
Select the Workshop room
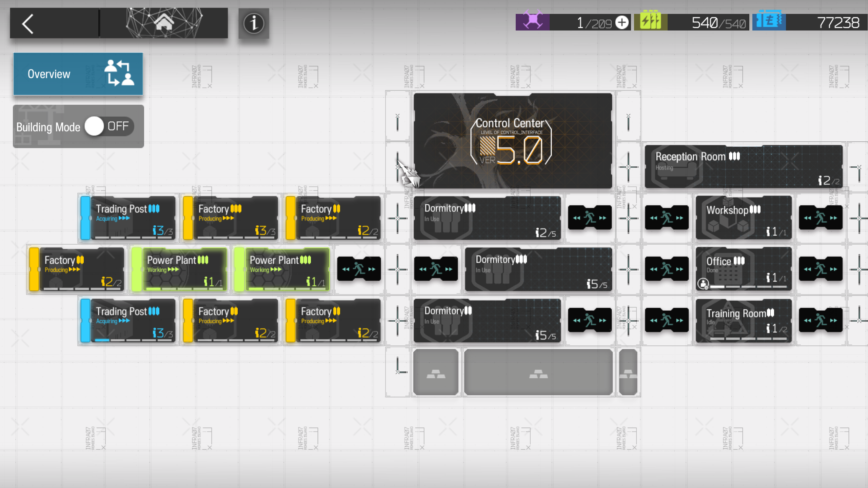(x=744, y=218)
